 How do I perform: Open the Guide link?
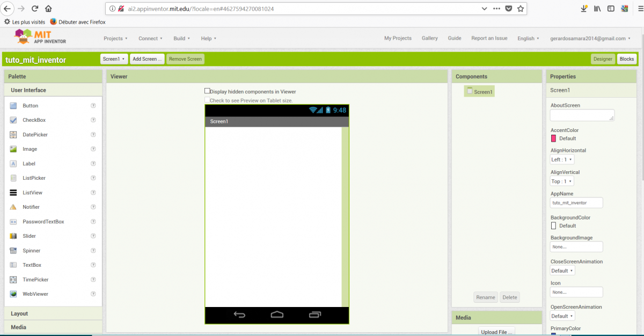coord(455,38)
